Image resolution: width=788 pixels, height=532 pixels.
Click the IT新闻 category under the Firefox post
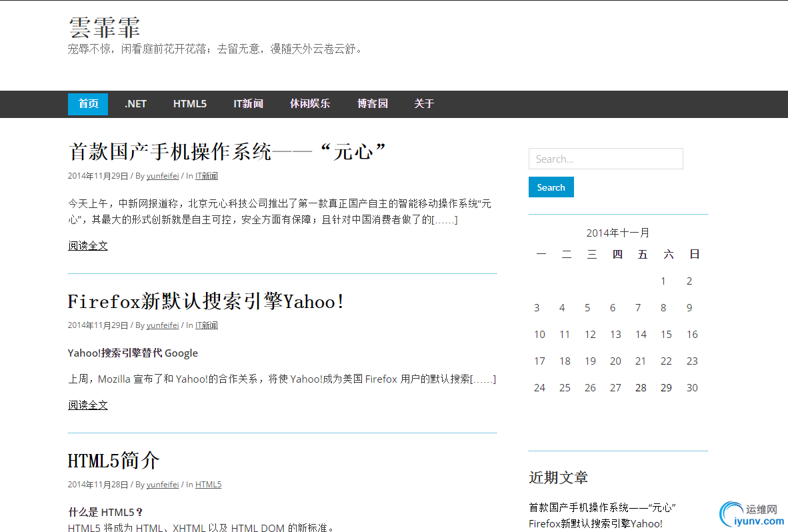[x=207, y=325]
